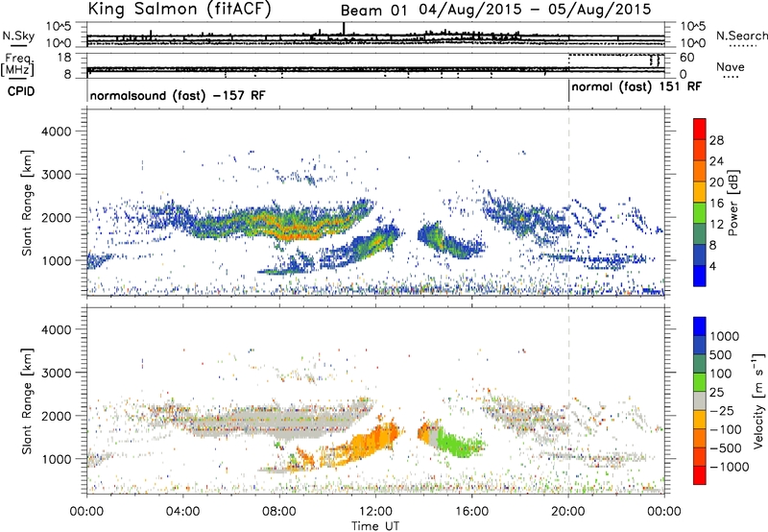Viewport: 768px width, 532px height.
Task: Click the power color bar segment between 12 and 16 dB
Action: click(700, 213)
